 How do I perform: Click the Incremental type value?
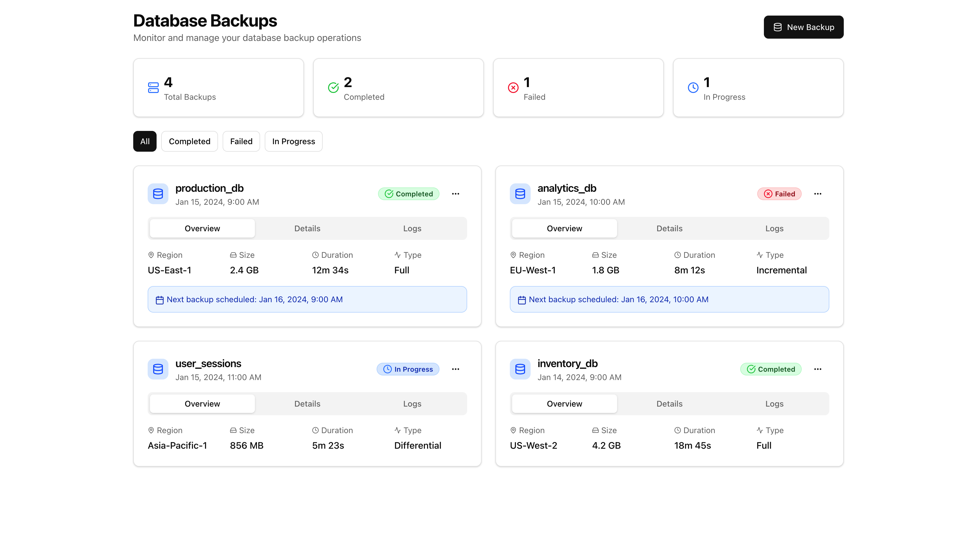[781, 270]
